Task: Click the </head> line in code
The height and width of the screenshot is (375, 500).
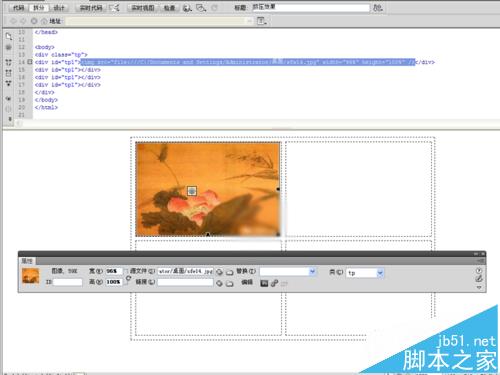Action: [46, 32]
